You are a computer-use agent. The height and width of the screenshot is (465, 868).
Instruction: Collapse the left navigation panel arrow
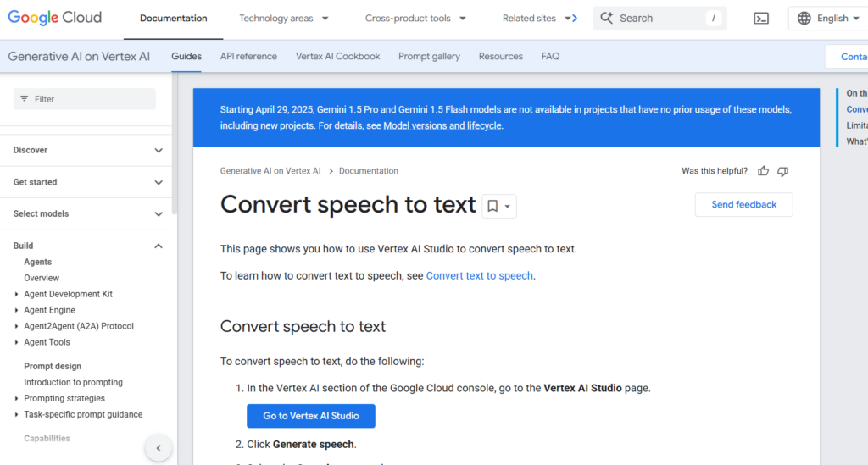[159, 448]
